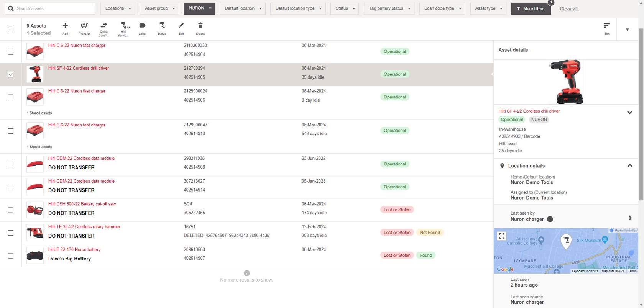Open the Tag battery status dropdown
This screenshot has height=308, width=644.
click(x=389, y=8)
